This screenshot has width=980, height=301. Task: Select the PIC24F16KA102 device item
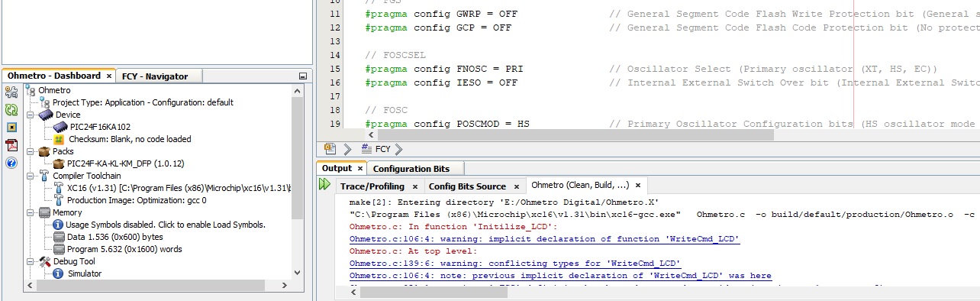coord(99,127)
